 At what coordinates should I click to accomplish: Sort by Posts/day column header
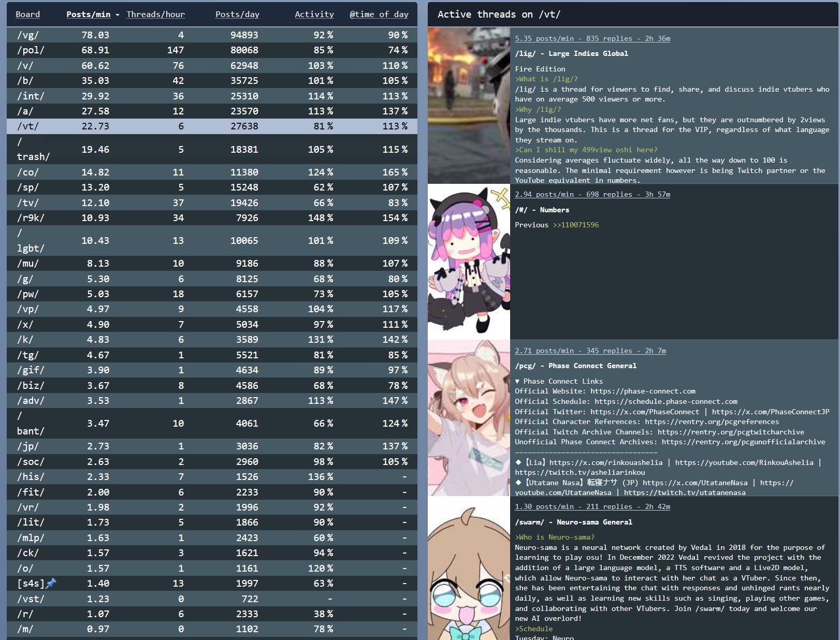pos(237,14)
